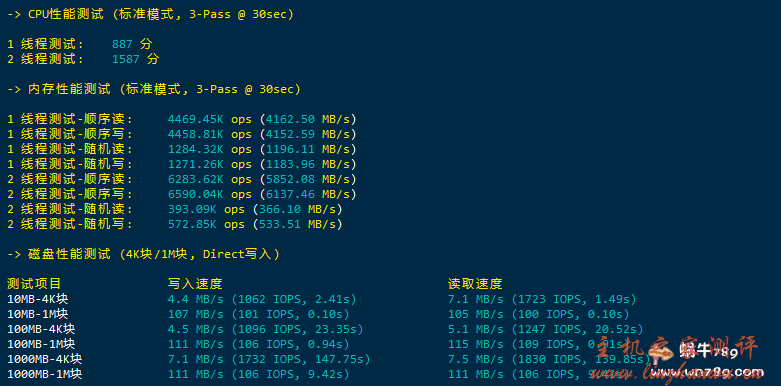This screenshot has height=386, width=781.
Task: Click the 1 线程测试-顺序写 row label
Action: (x=70, y=134)
